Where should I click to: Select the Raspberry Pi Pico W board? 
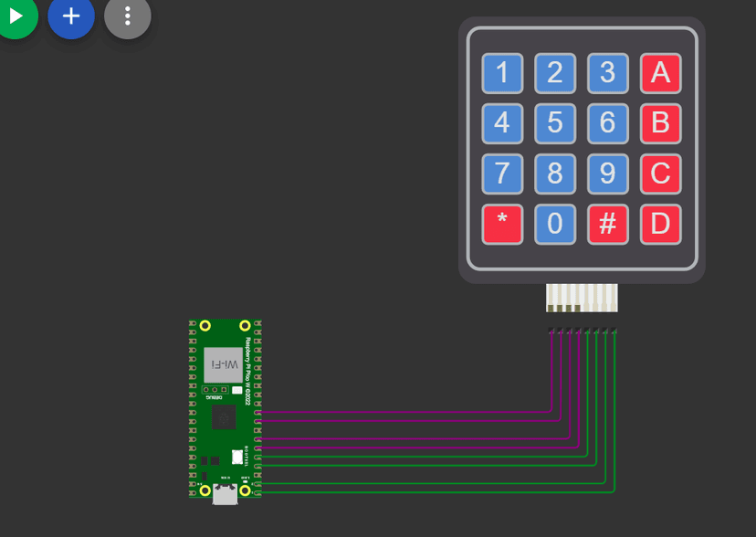coord(226,409)
